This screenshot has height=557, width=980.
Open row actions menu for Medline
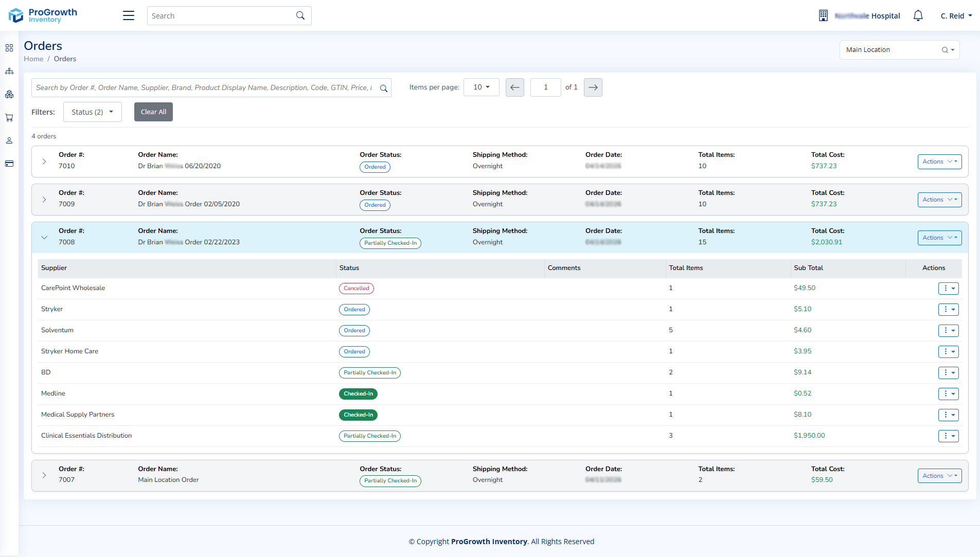(948, 394)
